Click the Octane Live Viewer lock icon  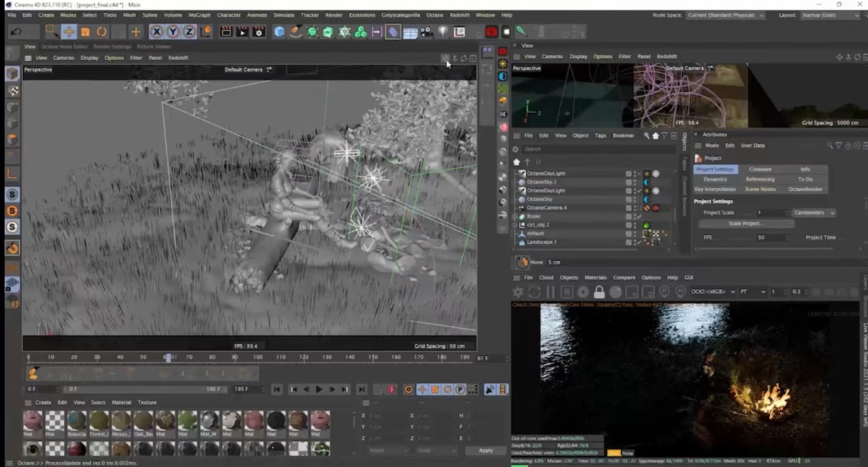599,292
